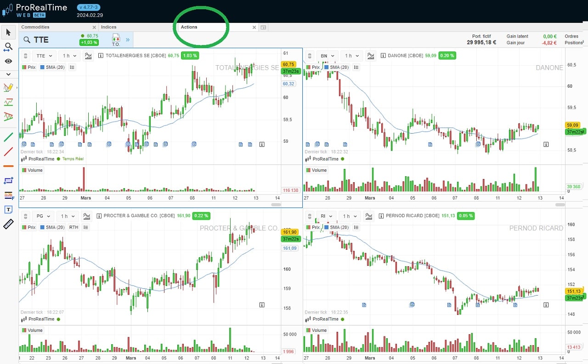Click the Volume label on the TTE chart
The height and width of the screenshot is (364, 588).
(32, 170)
